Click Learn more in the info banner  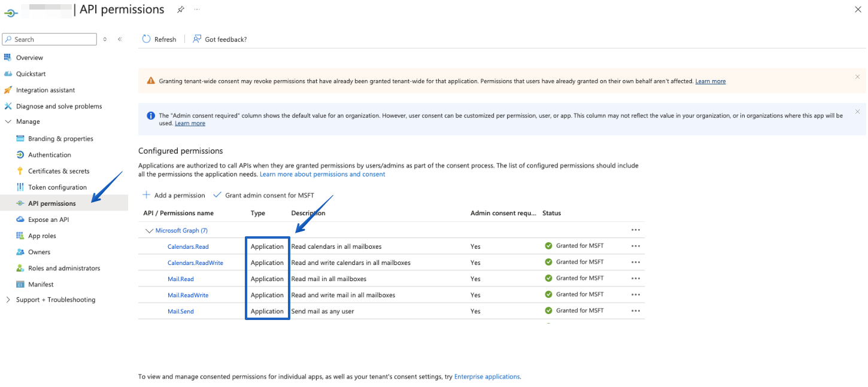point(190,123)
